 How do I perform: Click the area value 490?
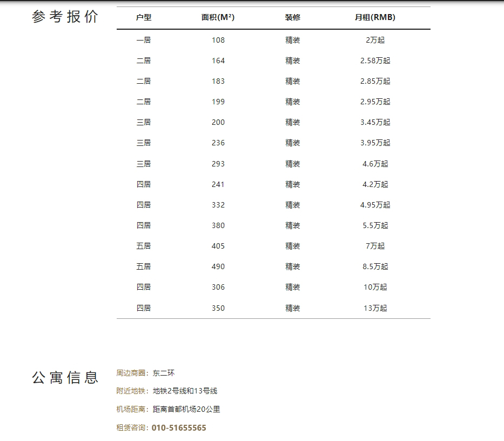pos(218,267)
